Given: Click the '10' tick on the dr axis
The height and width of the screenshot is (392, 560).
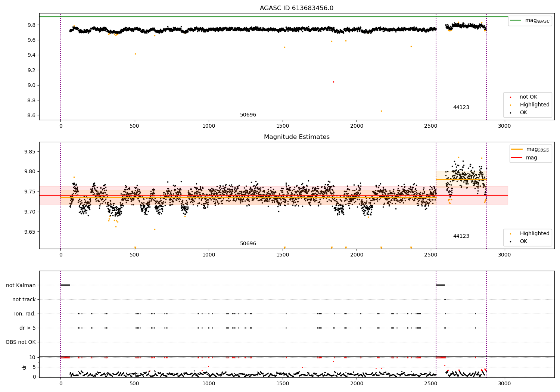Looking at the screenshot, I should pyautogui.click(x=32, y=358).
